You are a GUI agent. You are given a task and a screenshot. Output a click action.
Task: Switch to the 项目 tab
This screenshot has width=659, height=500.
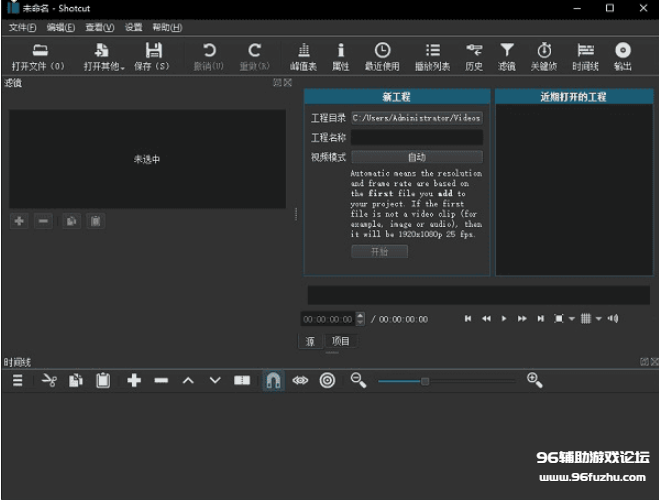coord(341,341)
